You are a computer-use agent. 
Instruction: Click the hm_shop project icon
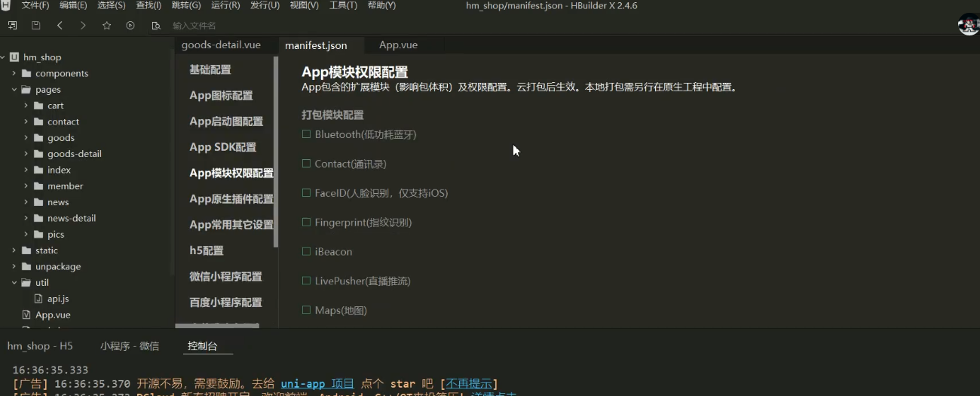14,57
